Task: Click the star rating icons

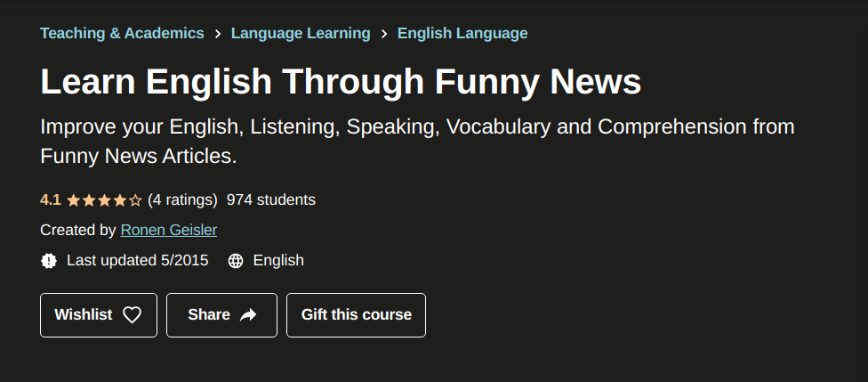Action: tap(104, 200)
